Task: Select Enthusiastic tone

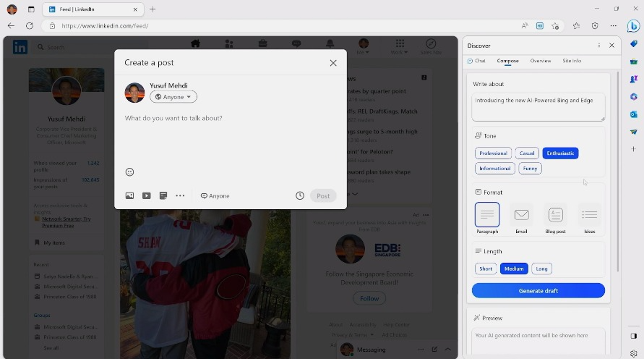Action: (560, 153)
